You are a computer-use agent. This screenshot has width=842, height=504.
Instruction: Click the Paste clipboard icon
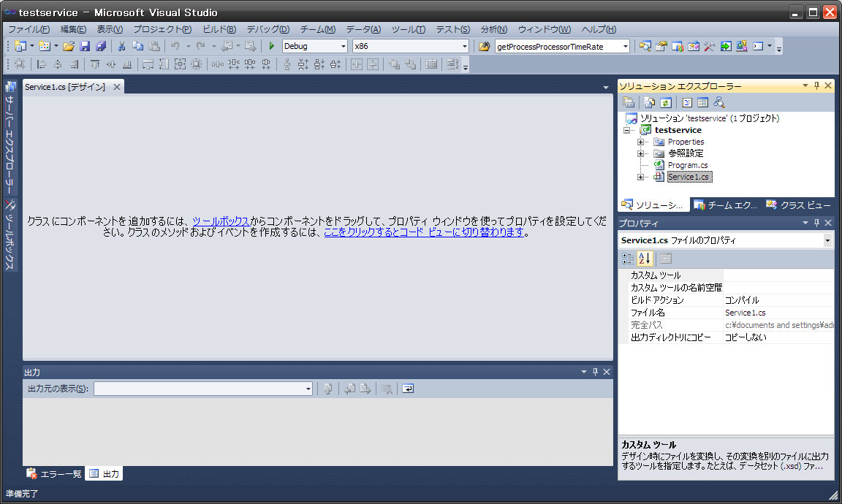tap(154, 46)
